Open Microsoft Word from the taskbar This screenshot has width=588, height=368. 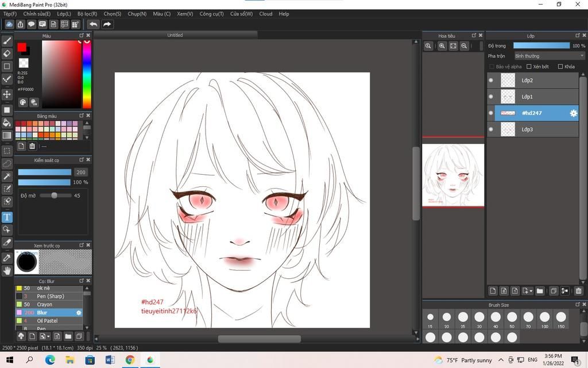click(x=110, y=360)
